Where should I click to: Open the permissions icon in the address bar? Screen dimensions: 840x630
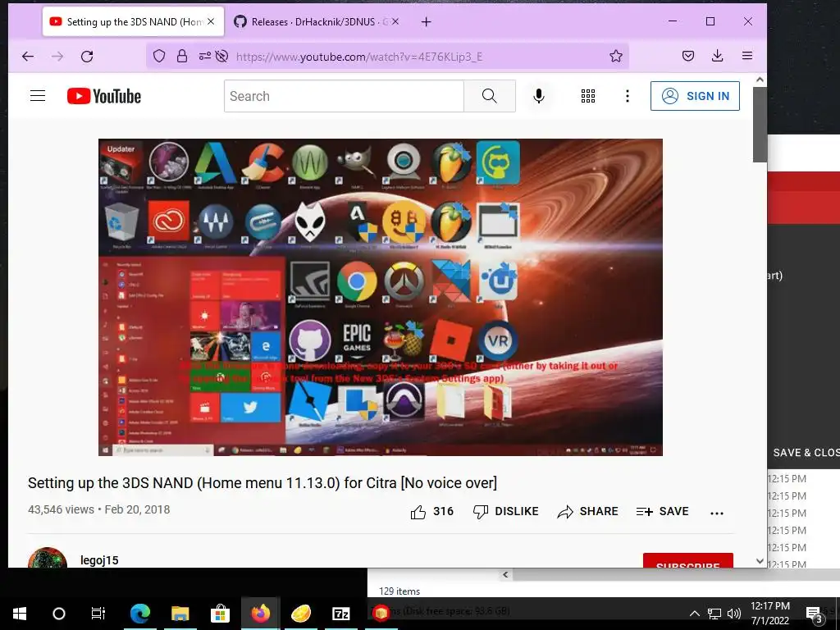204,56
